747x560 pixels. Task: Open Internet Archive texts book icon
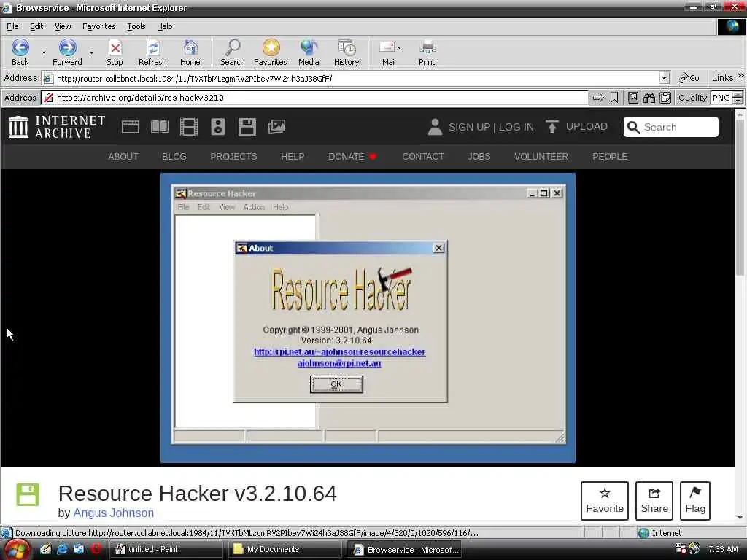pos(160,127)
